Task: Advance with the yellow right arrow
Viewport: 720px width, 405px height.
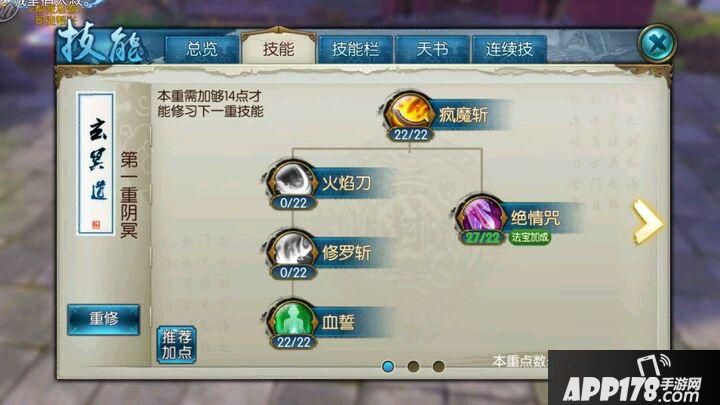Action: (647, 223)
